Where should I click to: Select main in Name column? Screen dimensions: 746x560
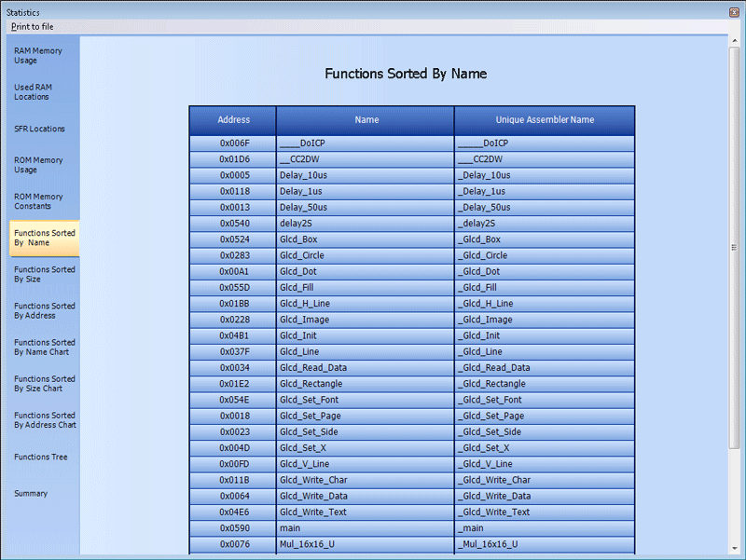click(366, 528)
